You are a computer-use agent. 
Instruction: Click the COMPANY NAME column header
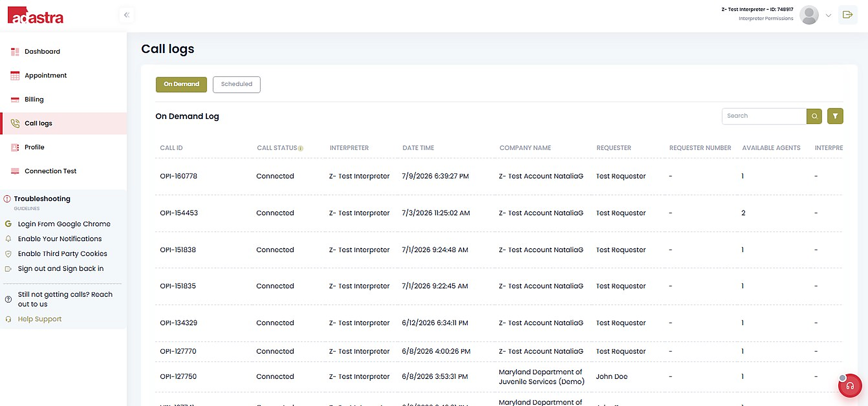[525, 148]
